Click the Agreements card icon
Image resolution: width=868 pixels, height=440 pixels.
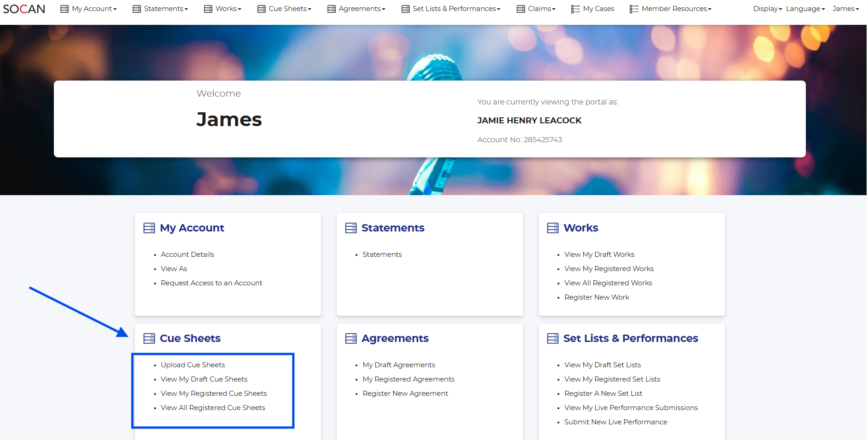pos(351,338)
